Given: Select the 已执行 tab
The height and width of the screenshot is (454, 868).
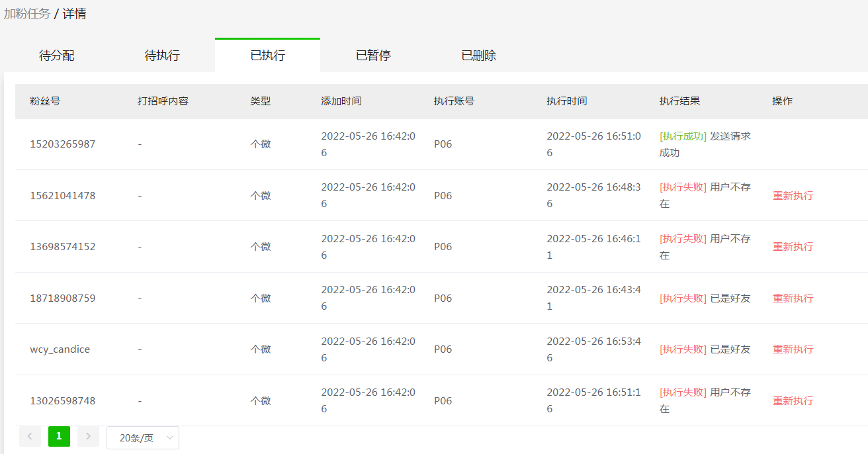Looking at the screenshot, I should click(267, 56).
